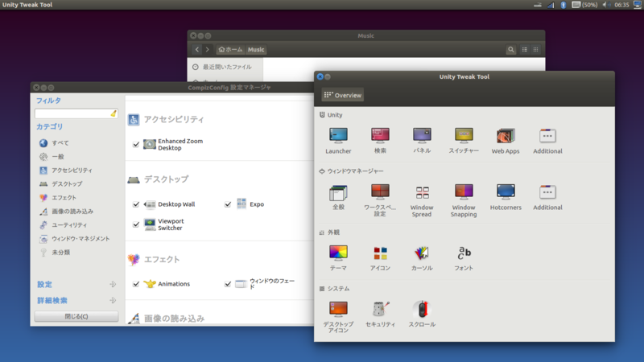
Task: Open スクロール system settings
Action: (422, 314)
